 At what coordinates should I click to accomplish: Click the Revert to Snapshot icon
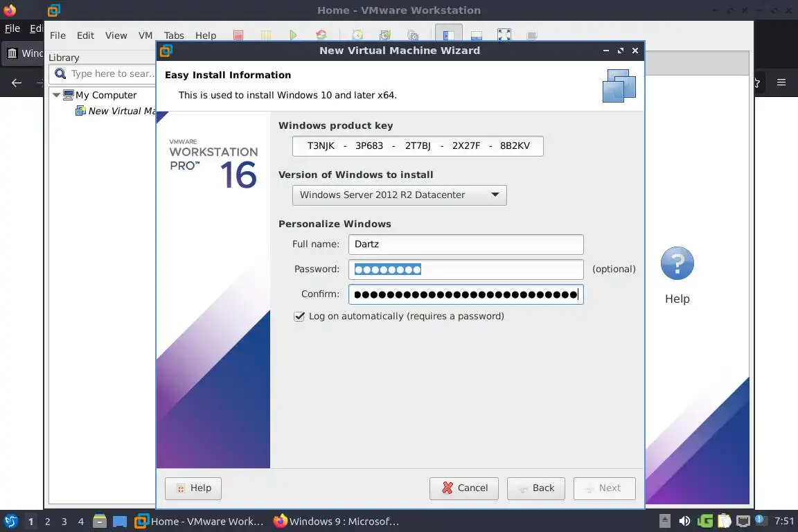[x=385, y=35]
